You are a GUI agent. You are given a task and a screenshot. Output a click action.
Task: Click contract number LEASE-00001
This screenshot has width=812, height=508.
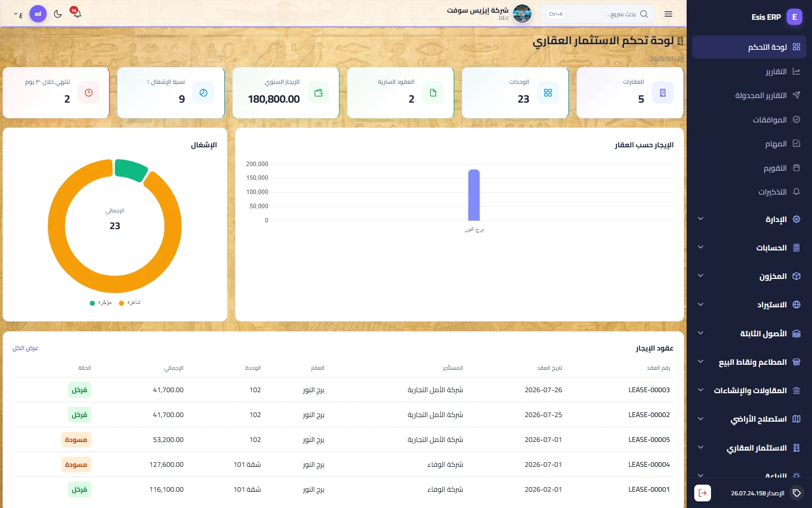(x=649, y=489)
